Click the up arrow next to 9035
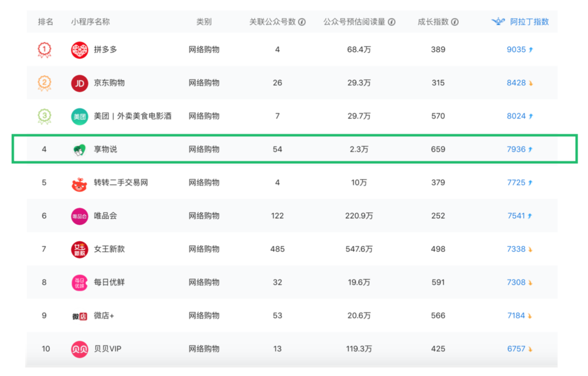The height and width of the screenshot is (376, 588). [531, 49]
